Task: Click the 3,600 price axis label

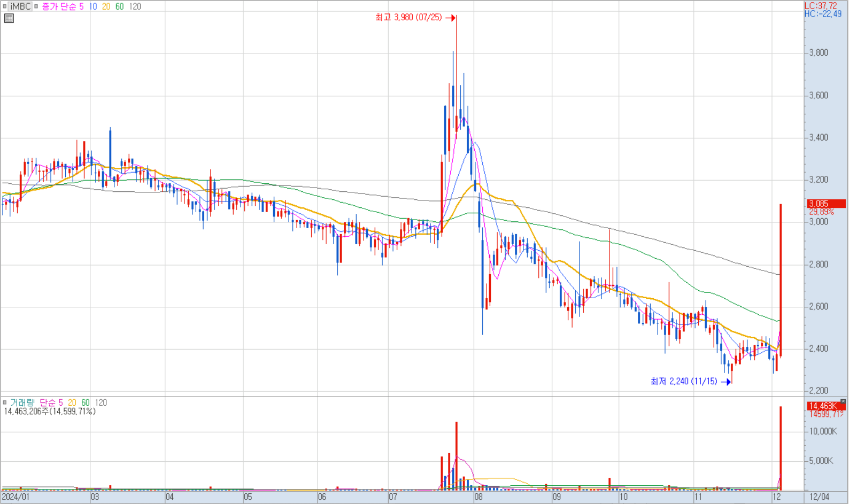Action: coord(819,95)
